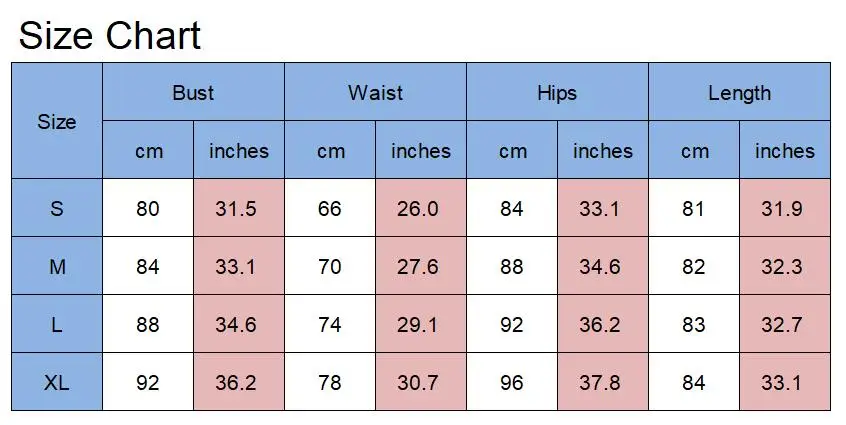Select the 81 length cm cell
The width and height of the screenshot is (846, 425).
(x=694, y=208)
